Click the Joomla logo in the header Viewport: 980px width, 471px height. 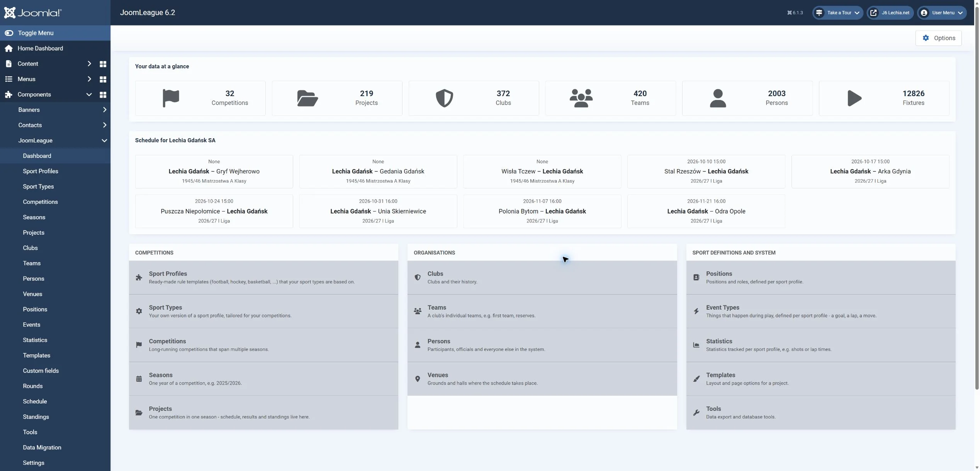(x=33, y=13)
